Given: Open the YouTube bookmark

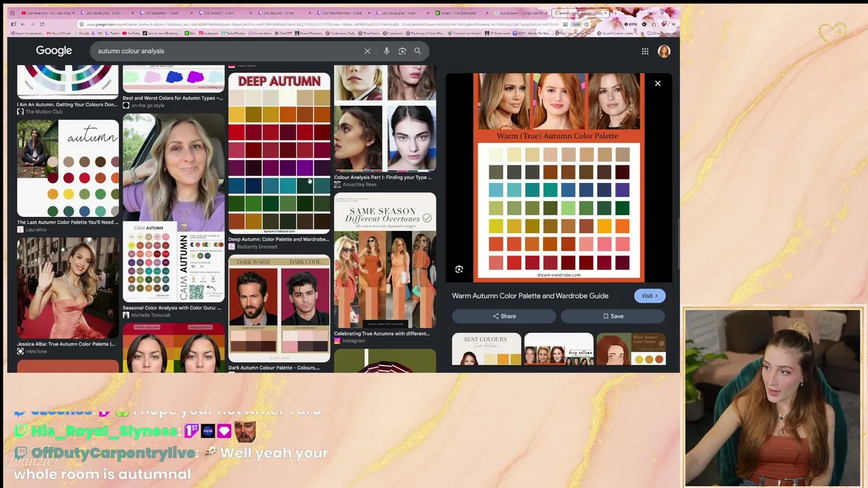Looking at the screenshot, I should 132,33.
